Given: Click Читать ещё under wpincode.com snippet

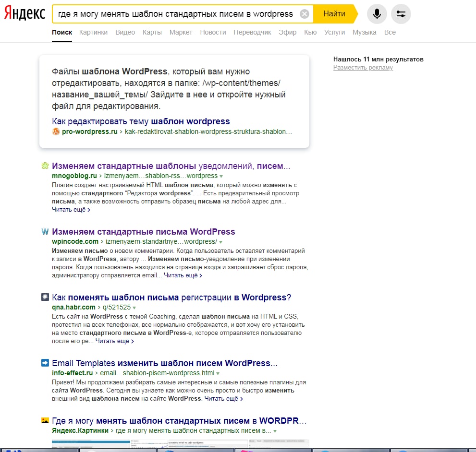Looking at the screenshot, I should 183,275.
